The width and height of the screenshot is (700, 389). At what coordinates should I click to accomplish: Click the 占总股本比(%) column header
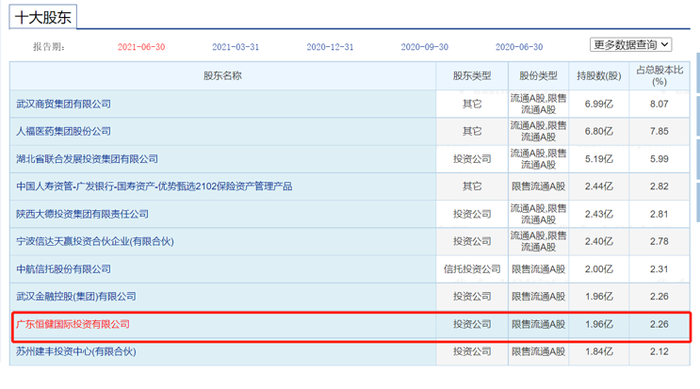659,76
